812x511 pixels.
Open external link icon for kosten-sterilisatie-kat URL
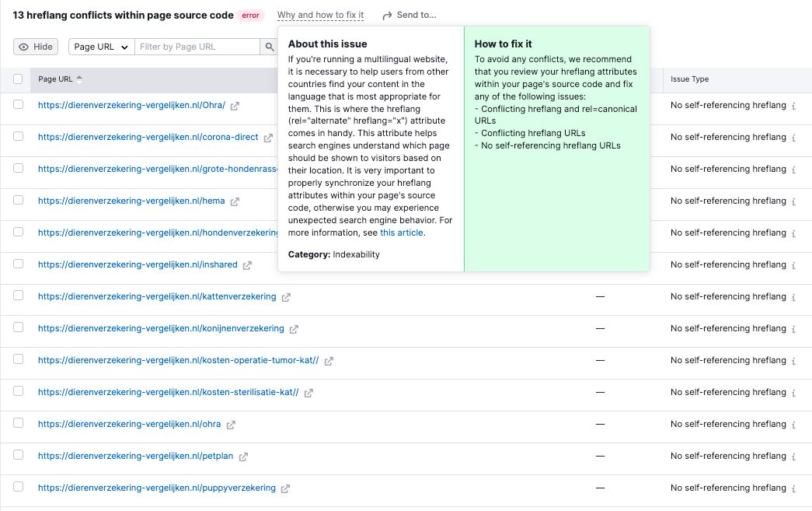click(308, 394)
